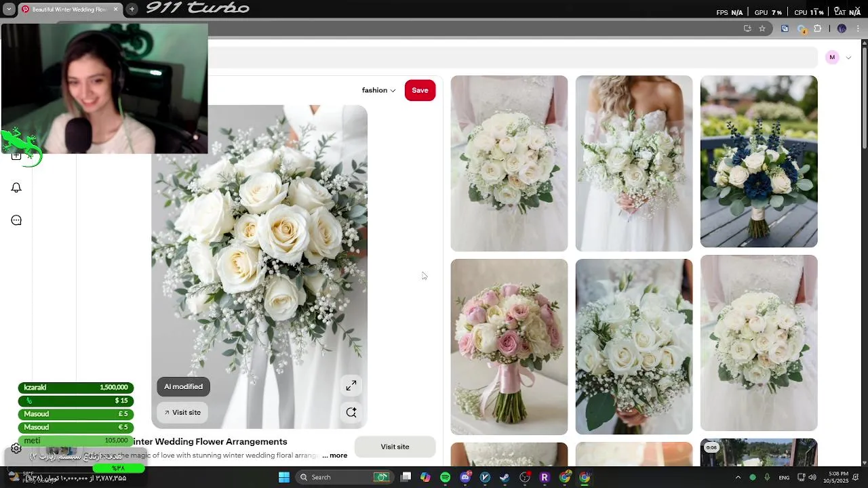Open the Chrome extensions puzzle menu

pos(818,28)
